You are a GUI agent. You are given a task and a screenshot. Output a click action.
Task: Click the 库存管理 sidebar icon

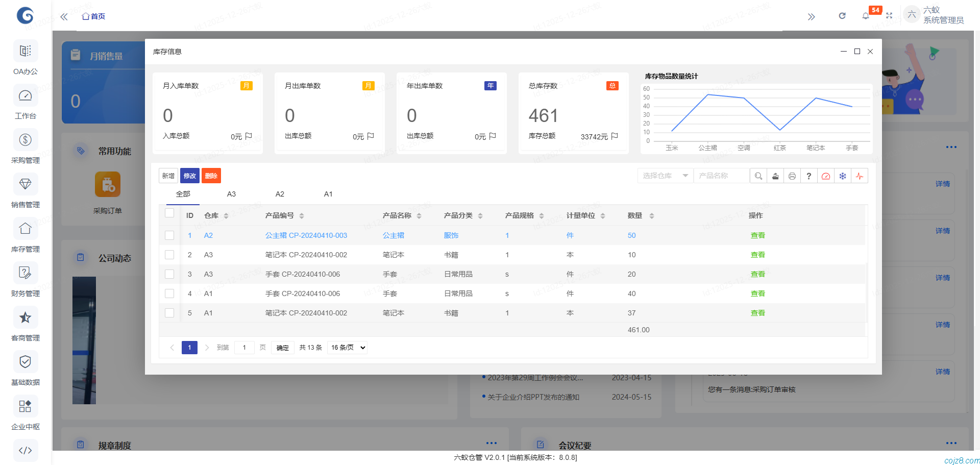click(x=25, y=228)
